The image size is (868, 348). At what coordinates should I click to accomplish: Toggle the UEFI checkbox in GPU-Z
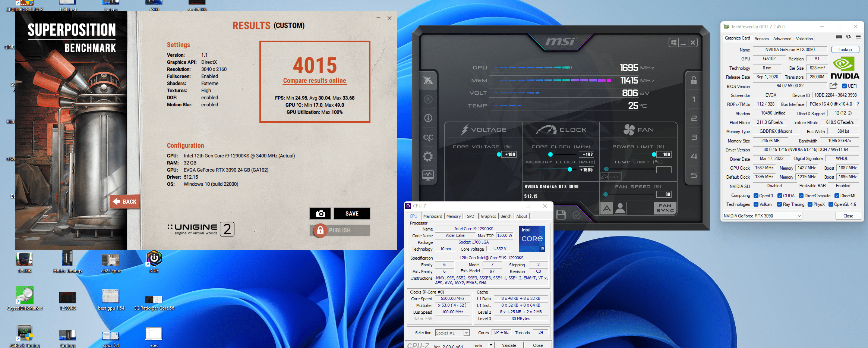click(844, 86)
